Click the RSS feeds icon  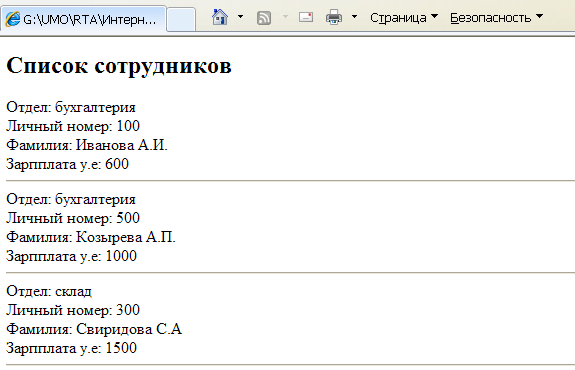pyautogui.click(x=264, y=17)
